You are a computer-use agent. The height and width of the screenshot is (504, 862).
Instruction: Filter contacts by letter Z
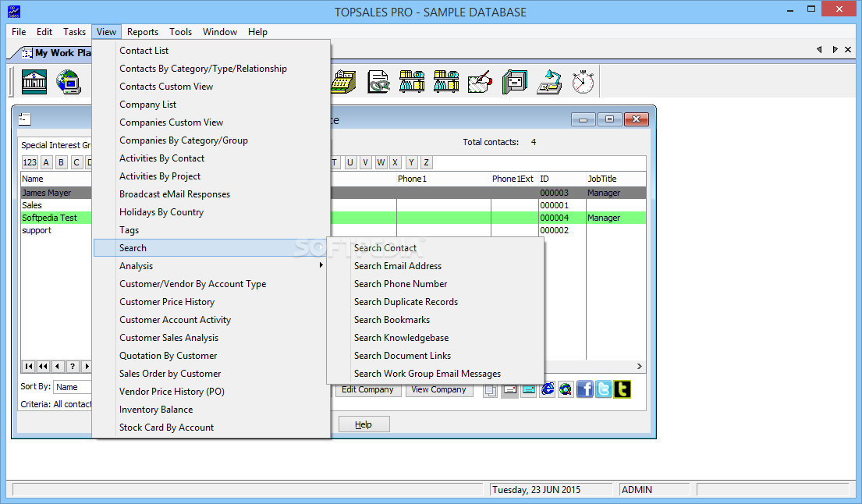pyautogui.click(x=426, y=162)
